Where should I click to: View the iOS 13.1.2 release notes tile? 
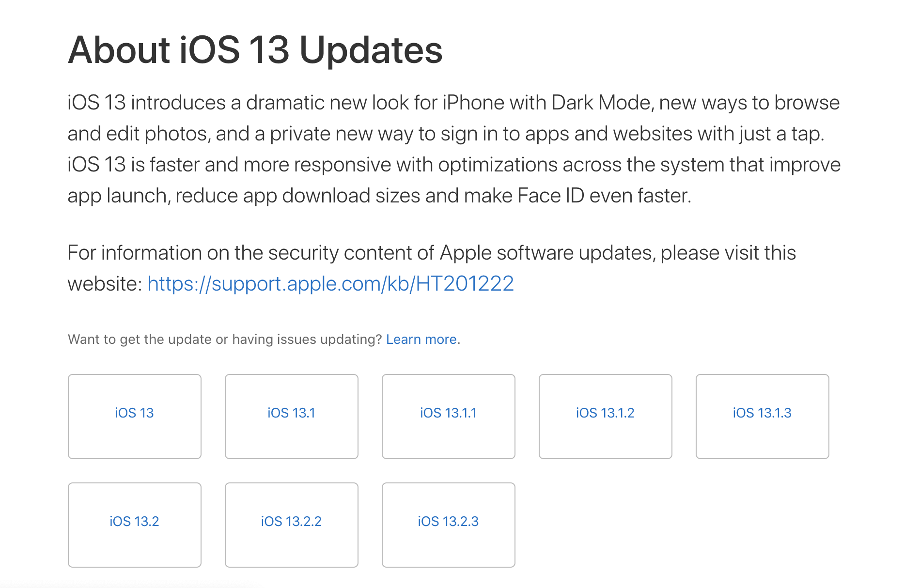click(605, 416)
